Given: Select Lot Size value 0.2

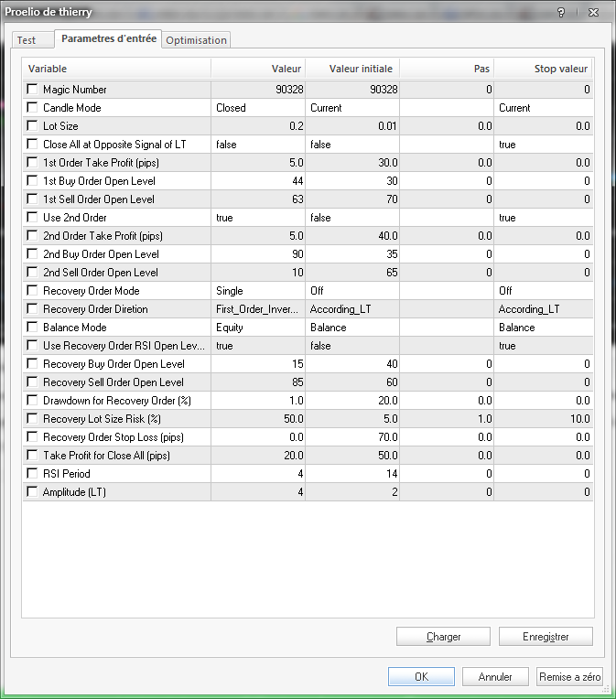Looking at the screenshot, I should (x=258, y=126).
